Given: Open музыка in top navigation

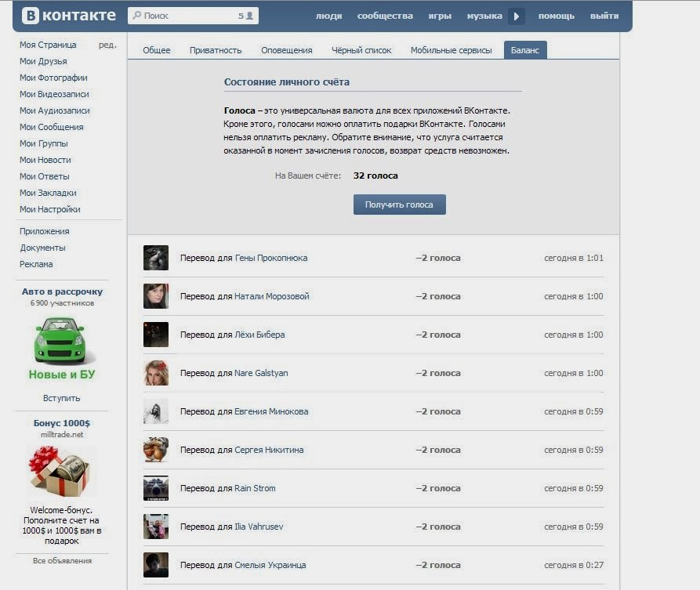Looking at the screenshot, I should click(484, 16).
